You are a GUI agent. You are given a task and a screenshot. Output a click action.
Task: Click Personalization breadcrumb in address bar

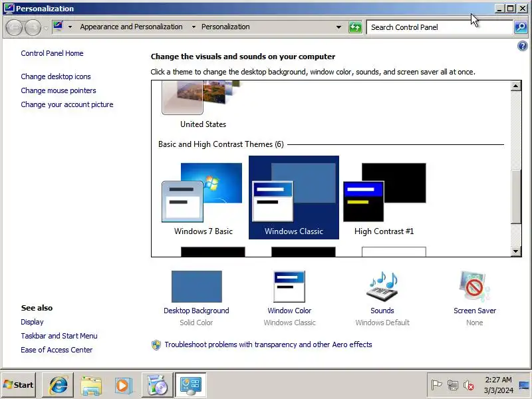pyautogui.click(x=225, y=27)
